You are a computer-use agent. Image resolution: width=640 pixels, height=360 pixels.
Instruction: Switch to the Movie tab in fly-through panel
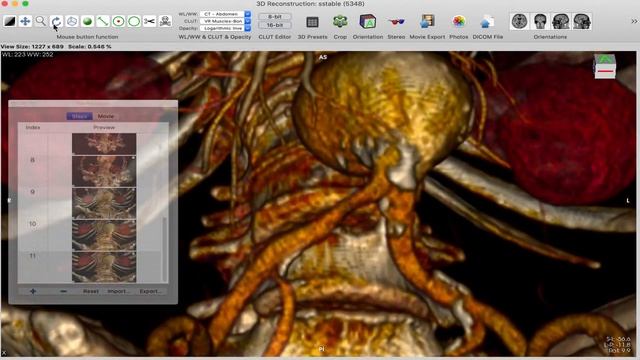[x=106, y=116]
